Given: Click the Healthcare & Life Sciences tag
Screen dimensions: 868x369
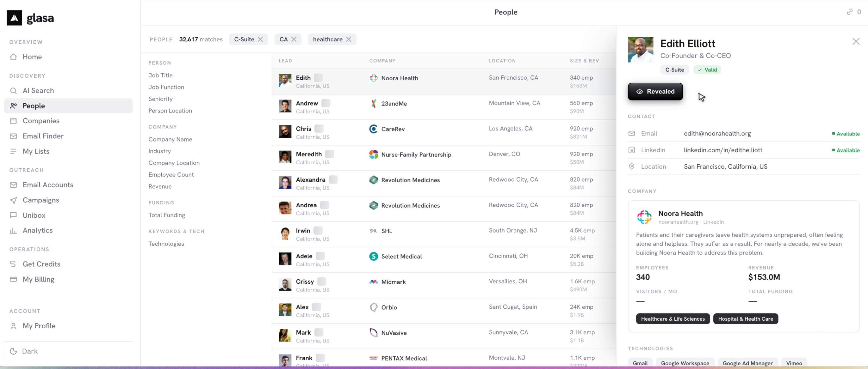Looking at the screenshot, I should click(673, 319).
